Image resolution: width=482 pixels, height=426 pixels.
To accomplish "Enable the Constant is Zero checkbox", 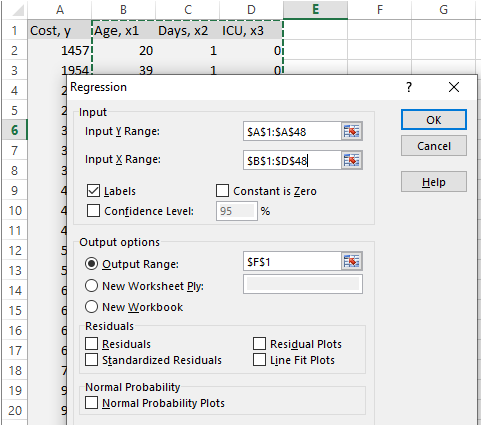I will point(222,191).
